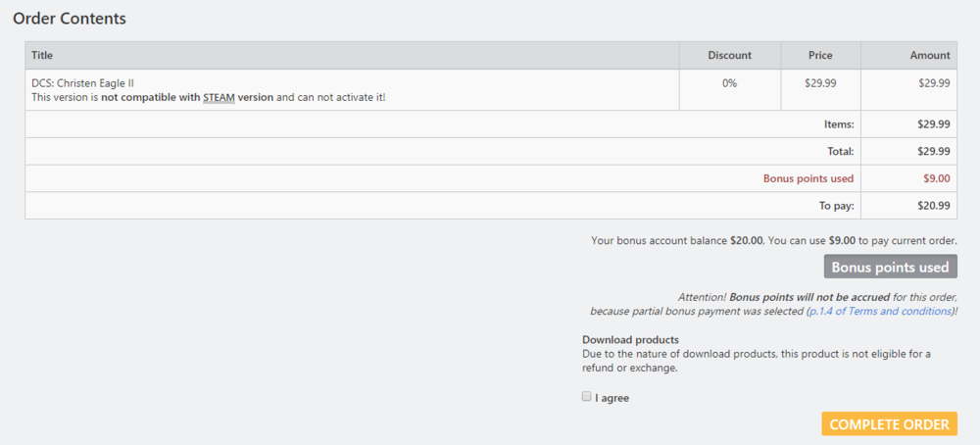
Task: Click the COMPLETE ORDER button
Action: click(889, 424)
